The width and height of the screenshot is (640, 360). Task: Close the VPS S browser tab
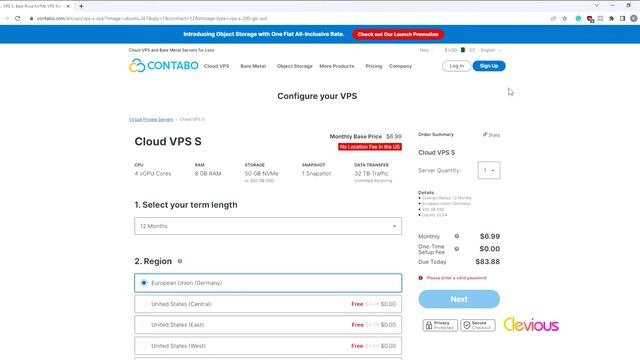click(x=68, y=6)
